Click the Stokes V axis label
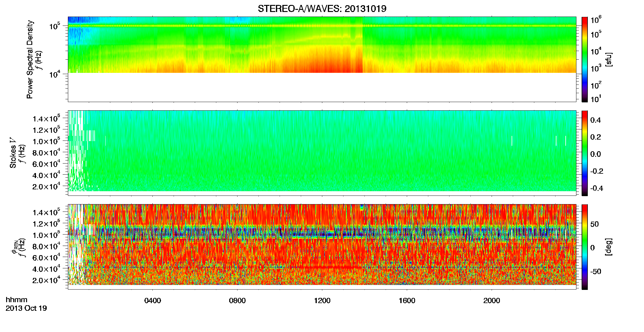 tap(13, 153)
